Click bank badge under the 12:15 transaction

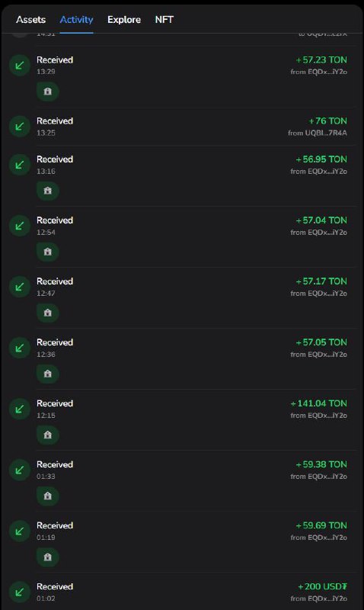(48, 435)
